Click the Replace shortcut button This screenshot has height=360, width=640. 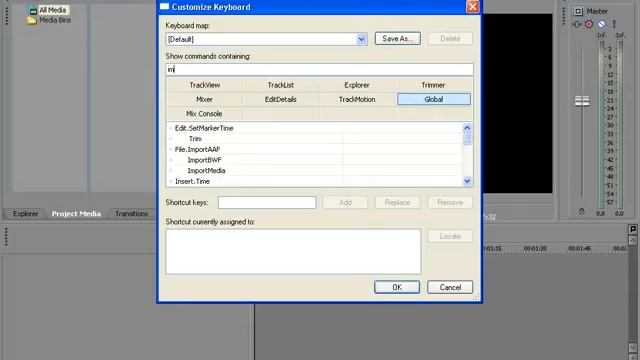coord(398,202)
